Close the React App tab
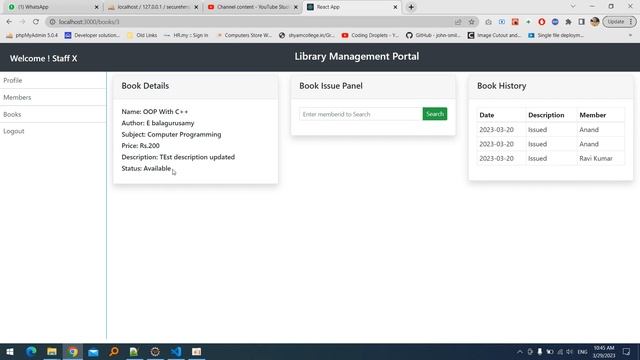 coord(395,7)
